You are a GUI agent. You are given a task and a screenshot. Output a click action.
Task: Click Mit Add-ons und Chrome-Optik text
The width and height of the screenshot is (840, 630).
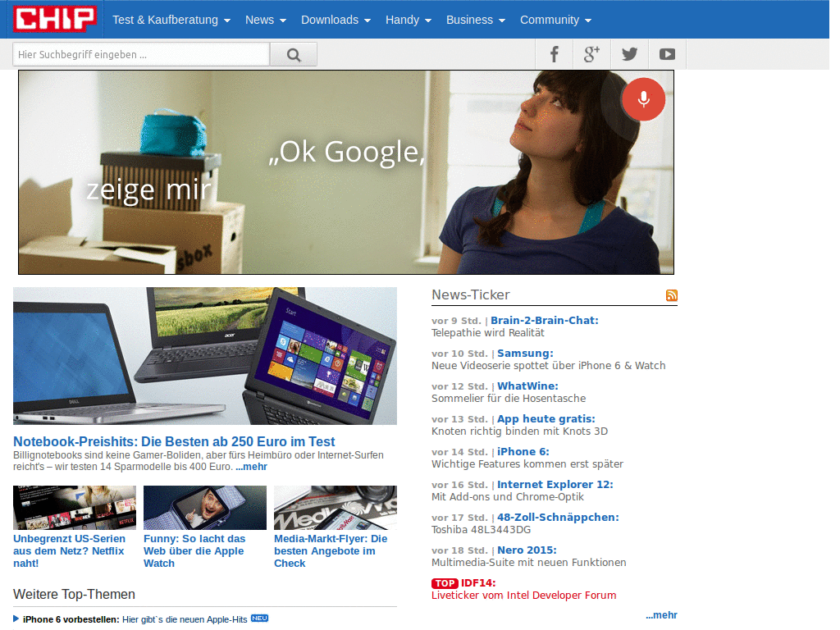(508, 496)
